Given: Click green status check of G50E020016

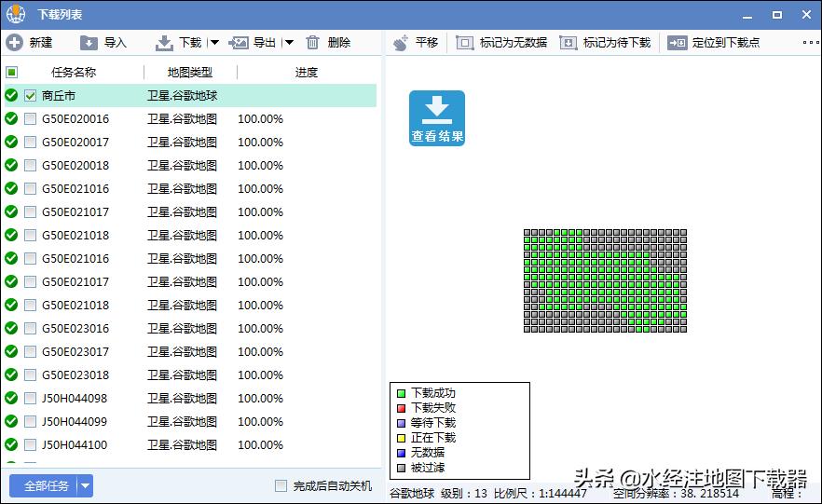Looking at the screenshot, I should pos(11,118).
